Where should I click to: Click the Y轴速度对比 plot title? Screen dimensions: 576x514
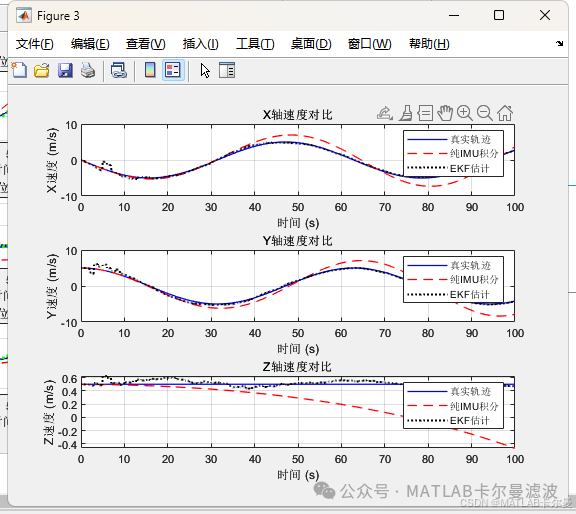297,241
